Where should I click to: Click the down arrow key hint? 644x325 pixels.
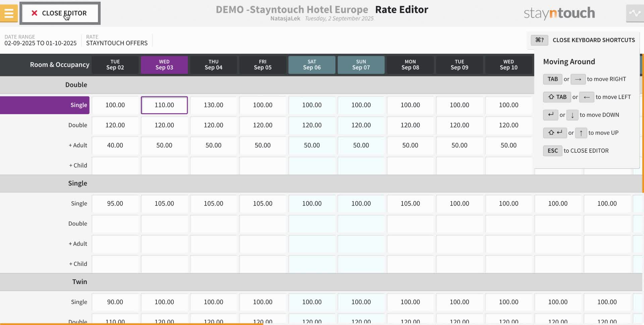[x=572, y=115]
